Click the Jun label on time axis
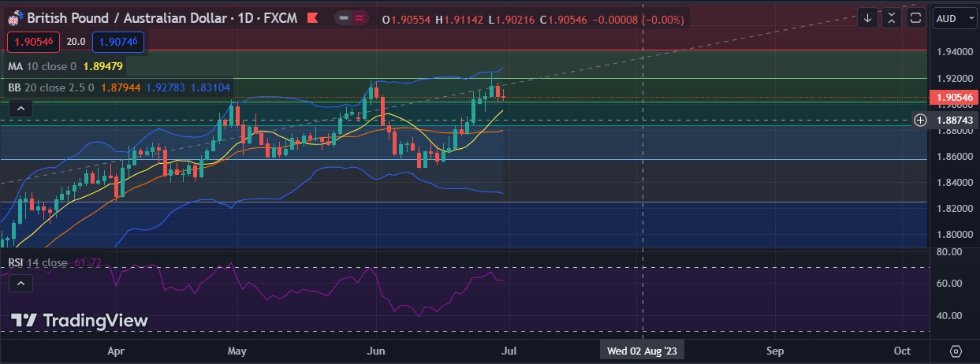Screen dimensions: 980x364 tap(377, 351)
